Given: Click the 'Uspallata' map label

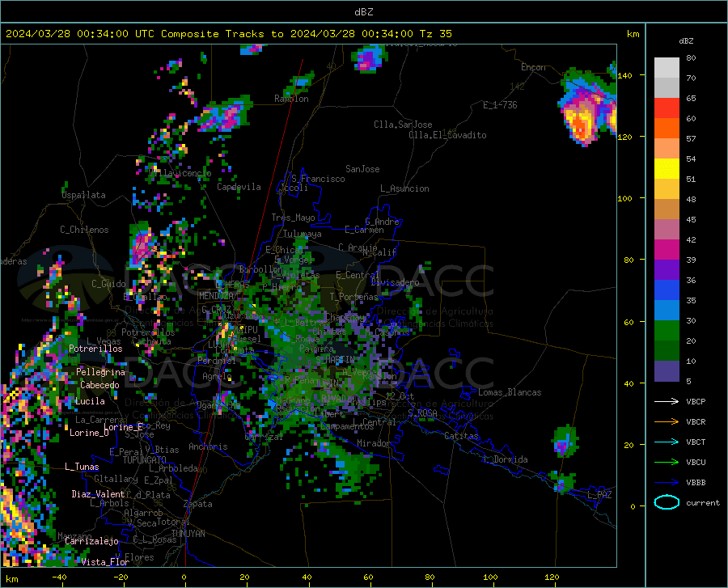Looking at the screenshot, I should tap(83, 196).
